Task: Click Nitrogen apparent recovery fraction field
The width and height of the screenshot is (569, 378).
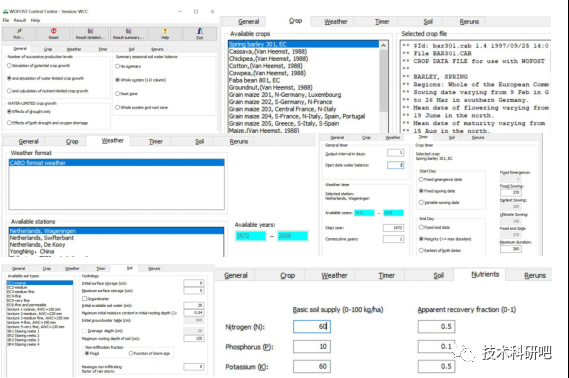Action: point(436,326)
